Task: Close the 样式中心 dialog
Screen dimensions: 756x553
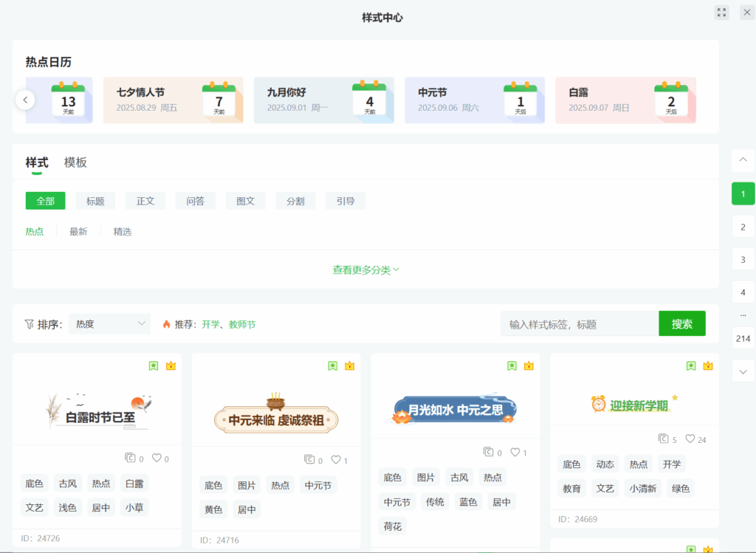Action: [747, 13]
